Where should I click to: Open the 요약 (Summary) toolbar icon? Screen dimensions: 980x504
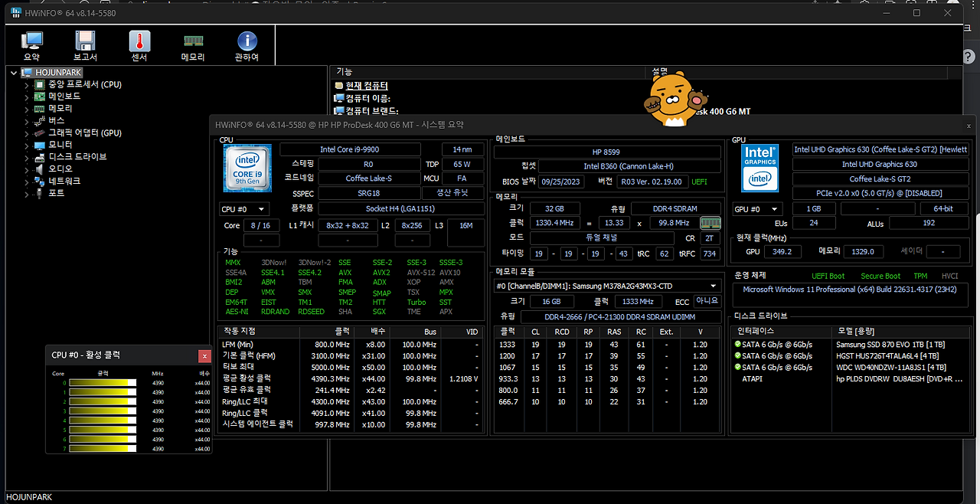pyautogui.click(x=31, y=46)
